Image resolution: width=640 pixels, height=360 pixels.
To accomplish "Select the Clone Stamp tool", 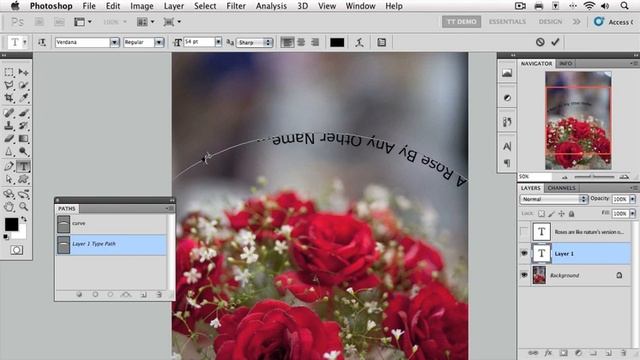I will click(x=9, y=126).
